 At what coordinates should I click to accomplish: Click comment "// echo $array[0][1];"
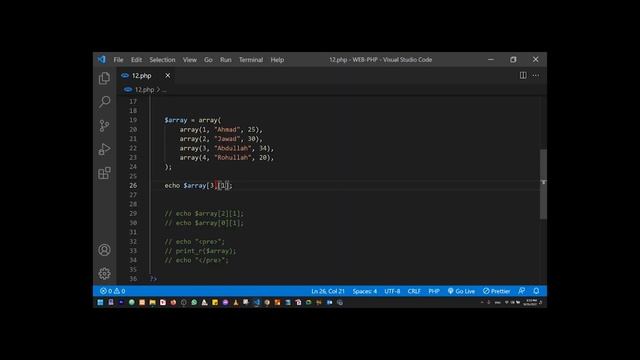click(x=204, y=223)
